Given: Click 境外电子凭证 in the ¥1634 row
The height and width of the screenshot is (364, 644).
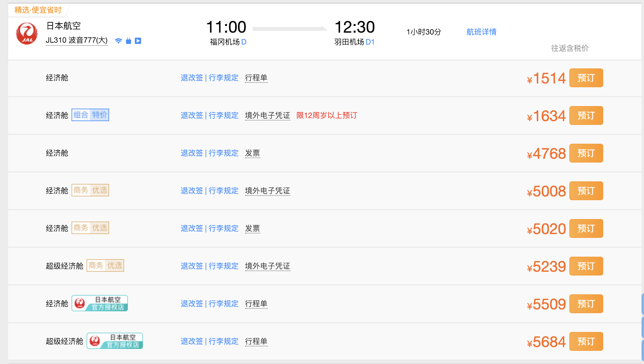Looking at the screenshot, I should (x=267, y=115).
